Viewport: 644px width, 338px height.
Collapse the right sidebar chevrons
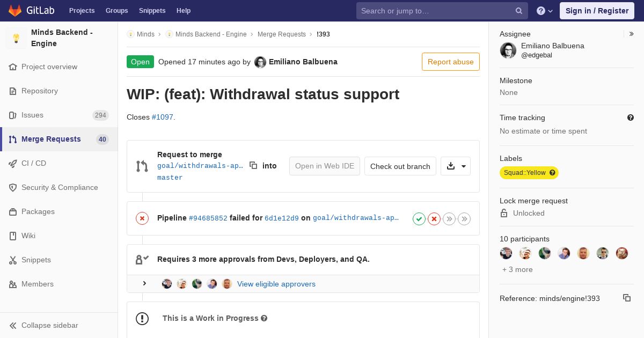point(632,34)
